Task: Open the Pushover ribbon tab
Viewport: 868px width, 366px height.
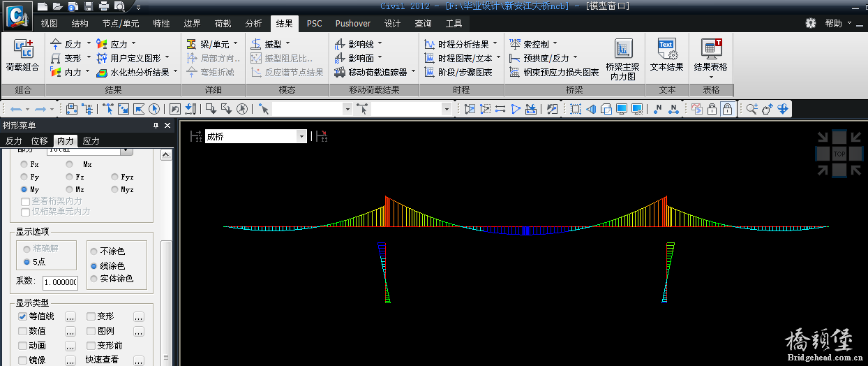Action: (x=353, y=23)
